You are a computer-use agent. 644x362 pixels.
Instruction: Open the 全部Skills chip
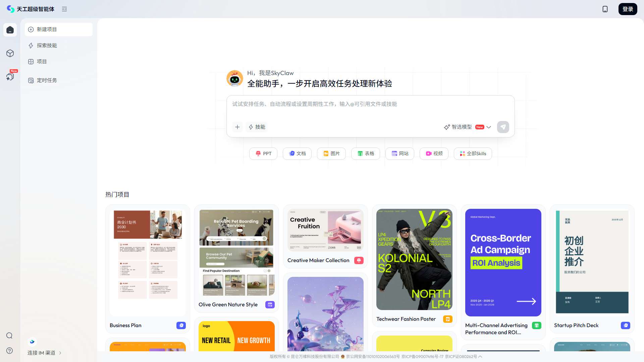[473, 154]
